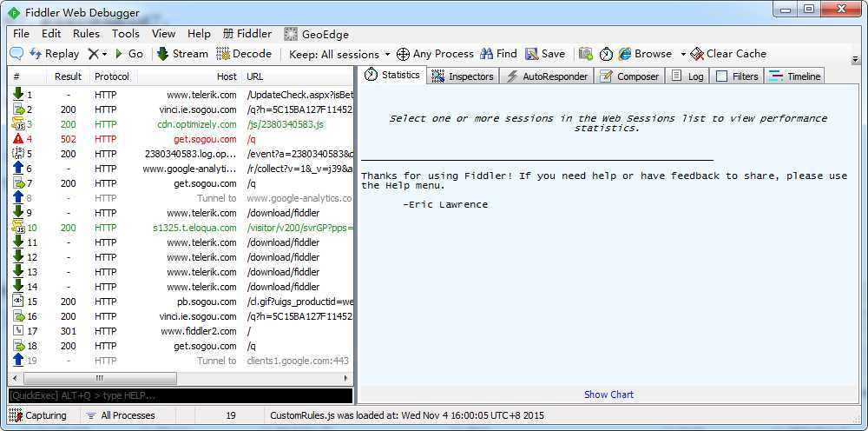The height and width of the screenshot is (431, 868).
Task: Click Find binoculars button
Action: coord(498,54)
